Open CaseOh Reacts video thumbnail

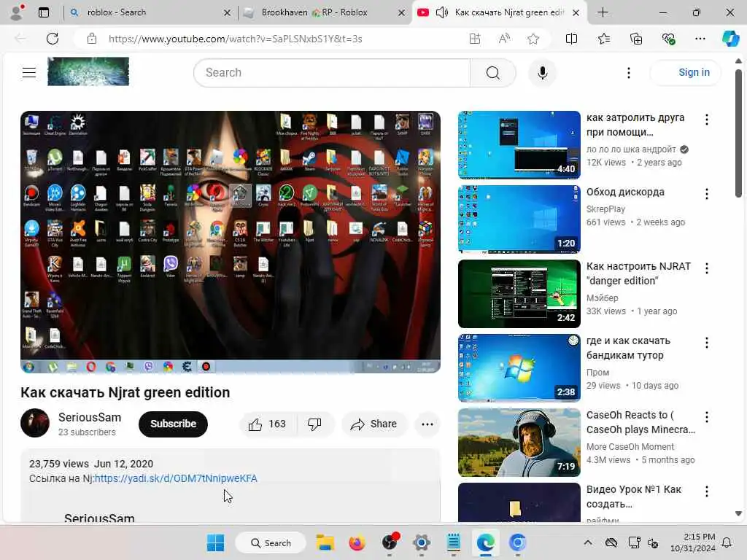click(x=519, y=443)
